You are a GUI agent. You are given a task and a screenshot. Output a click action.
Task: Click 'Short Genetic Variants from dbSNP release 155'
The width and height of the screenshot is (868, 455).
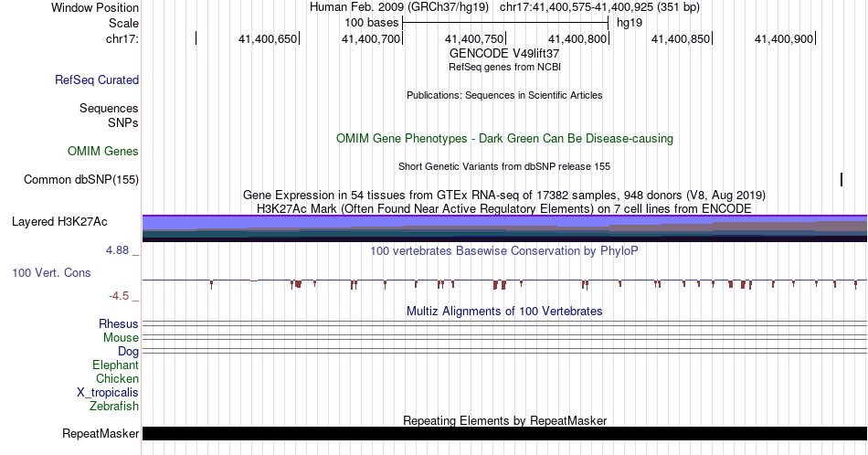(504, 166)
